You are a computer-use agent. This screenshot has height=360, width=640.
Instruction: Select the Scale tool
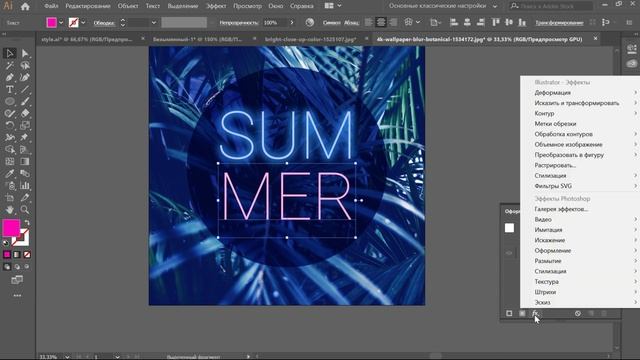[25, 125]
